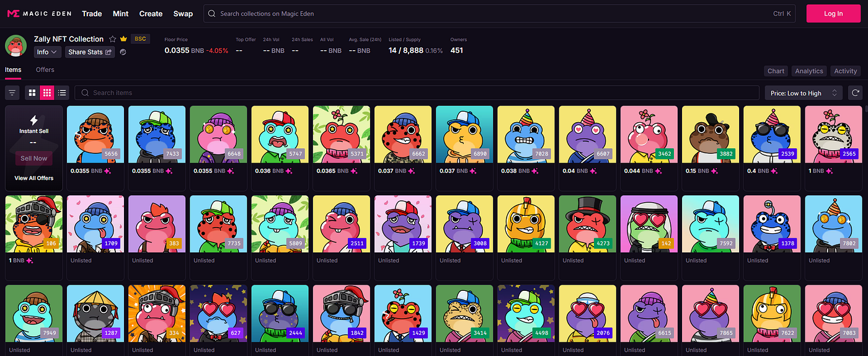
Task: Click the sparkle icon beside 0.0365 BNB
Action: (354, 171)
